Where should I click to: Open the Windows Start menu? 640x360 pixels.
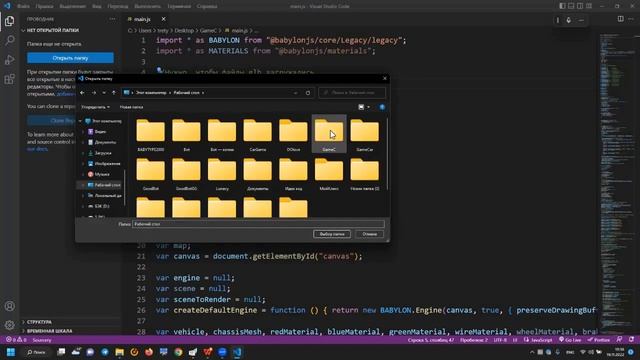[x=11, y=352]
